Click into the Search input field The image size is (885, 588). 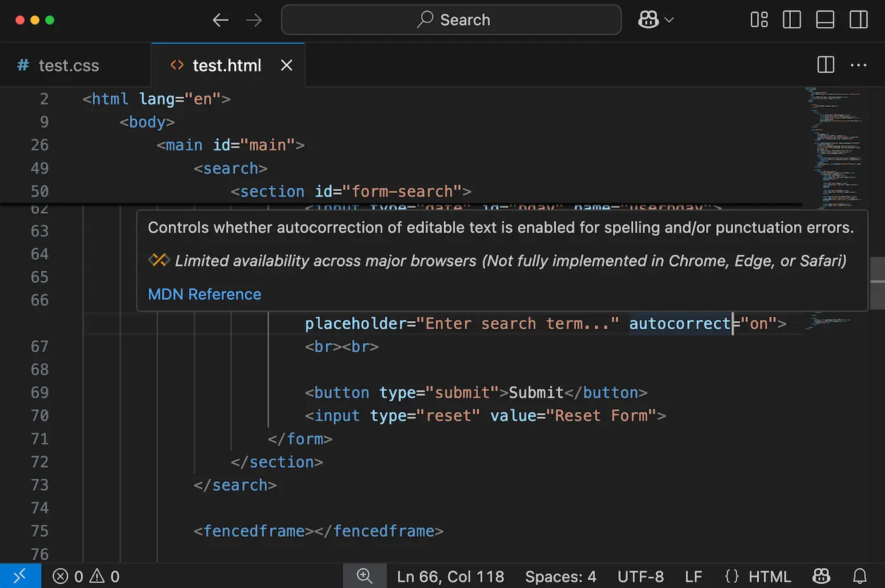[x=450, y=20]
